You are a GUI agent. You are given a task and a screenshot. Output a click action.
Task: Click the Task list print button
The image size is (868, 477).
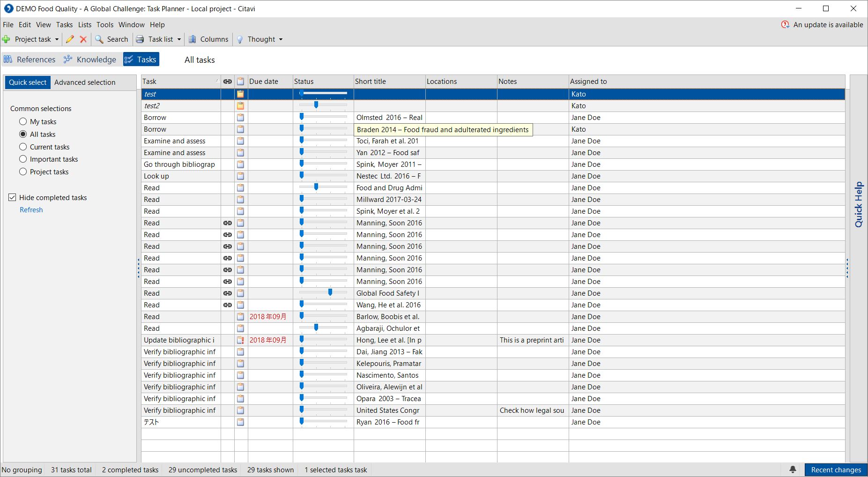[x=155, y=39]
